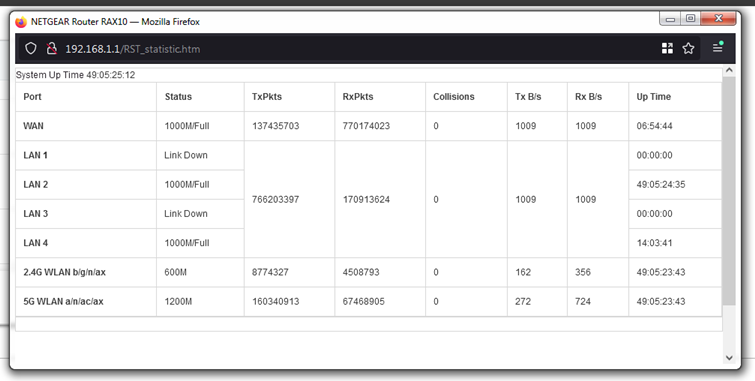Open the extensions grid icon

pyautogui.click(x=667, y=48)
